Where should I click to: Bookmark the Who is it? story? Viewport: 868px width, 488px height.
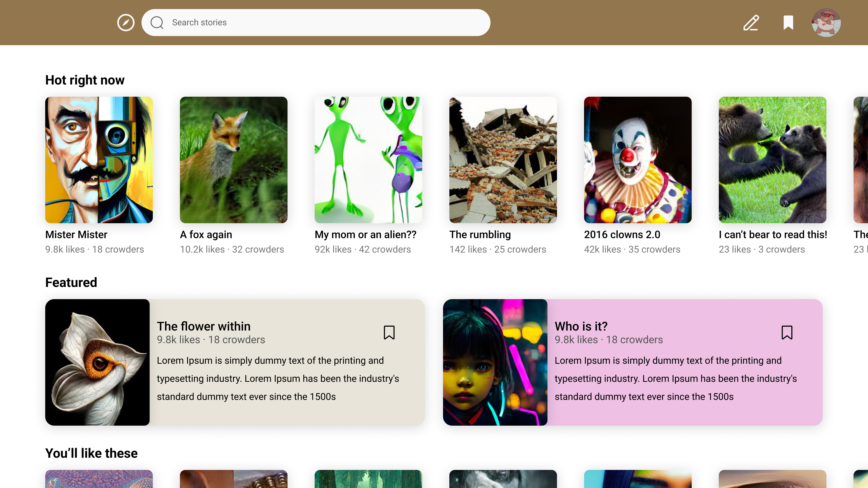[x=787, y=332]
